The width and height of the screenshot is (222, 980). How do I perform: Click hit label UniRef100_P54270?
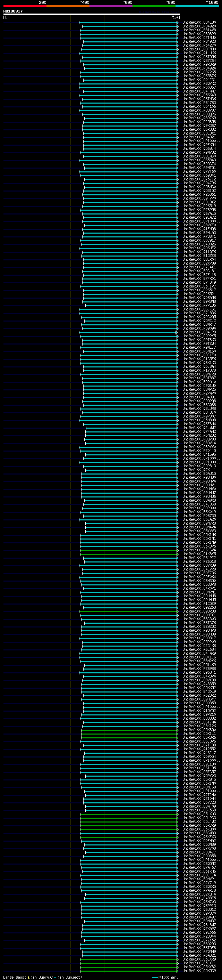point(199,45)
